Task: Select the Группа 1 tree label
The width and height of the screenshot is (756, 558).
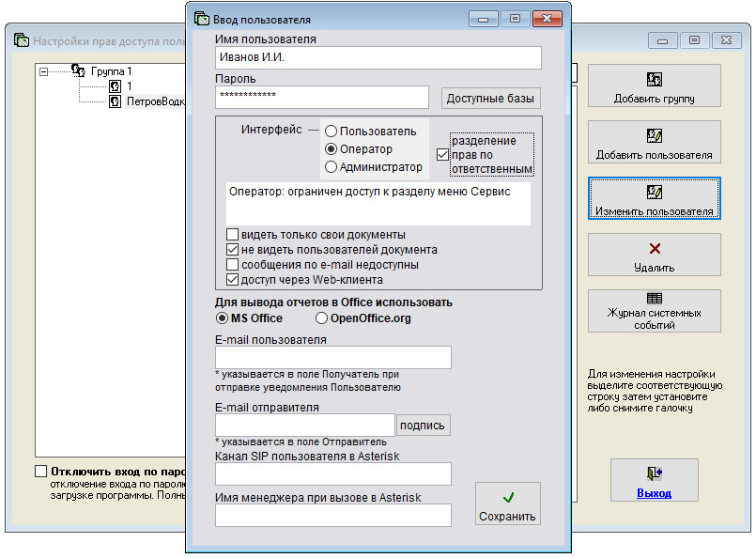Action: coord(112,71)
